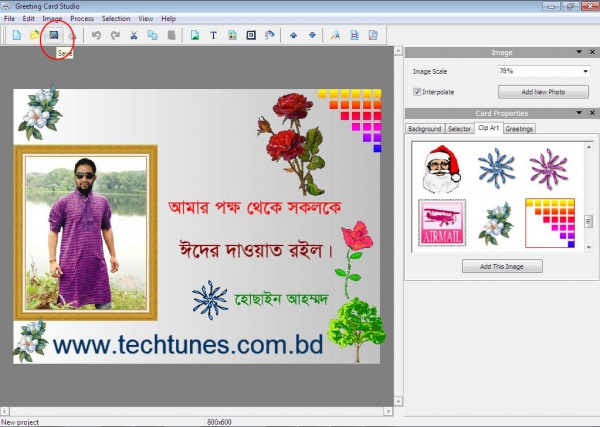The image size is (600, 427).
Task: Close the Image panel
Action: pos(592,52)
